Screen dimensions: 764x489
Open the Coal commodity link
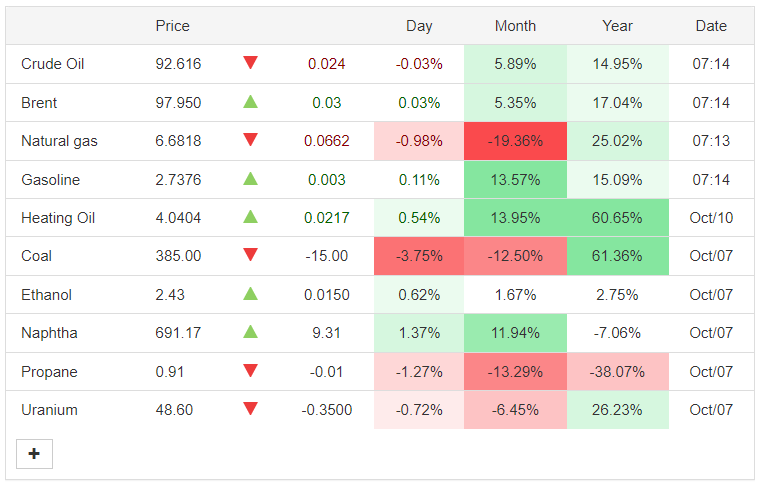pyautogui.click(x=37, y=256)
